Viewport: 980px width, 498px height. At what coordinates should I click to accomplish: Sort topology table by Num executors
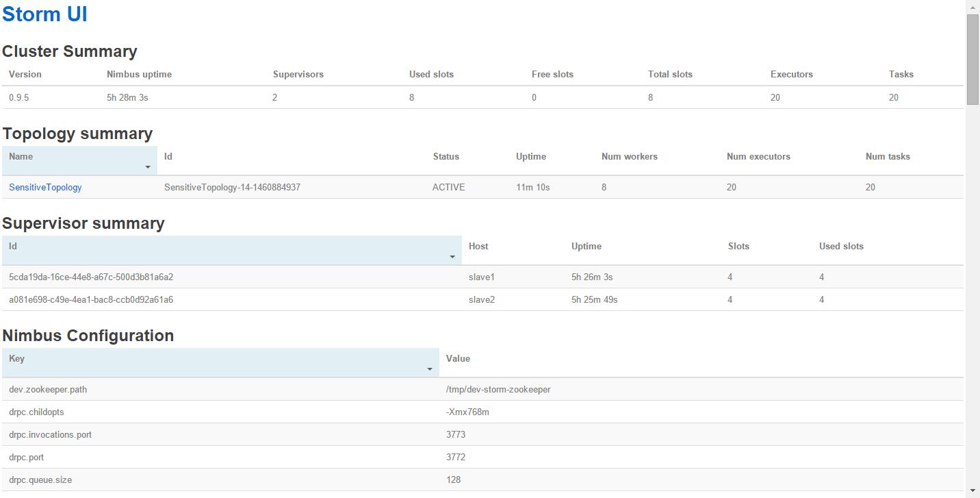point(758,157)
